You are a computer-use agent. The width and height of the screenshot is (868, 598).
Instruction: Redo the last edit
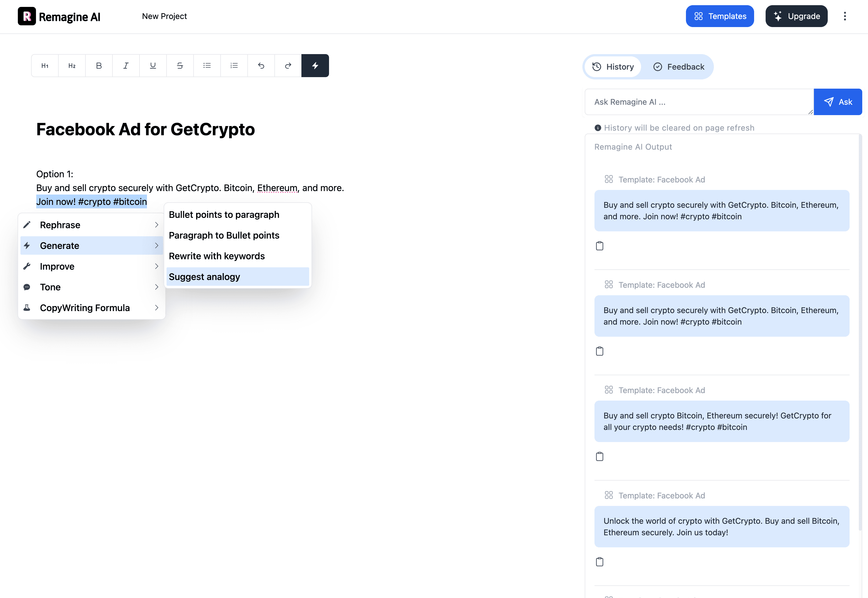(x=288, y=66)
